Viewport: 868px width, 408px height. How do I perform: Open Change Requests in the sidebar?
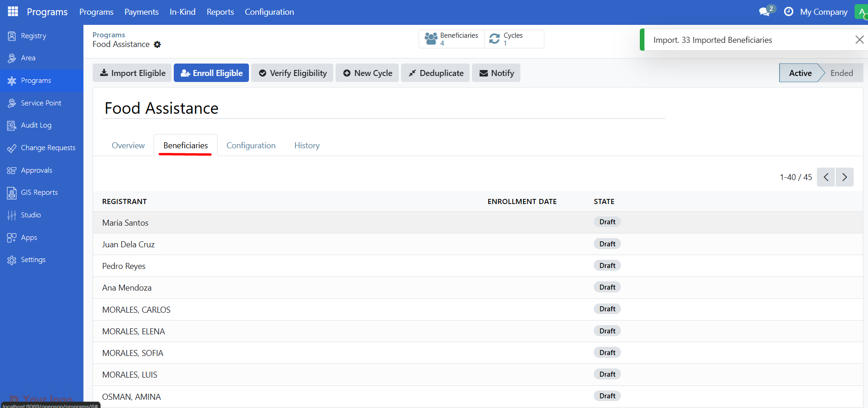click(48, 148)
